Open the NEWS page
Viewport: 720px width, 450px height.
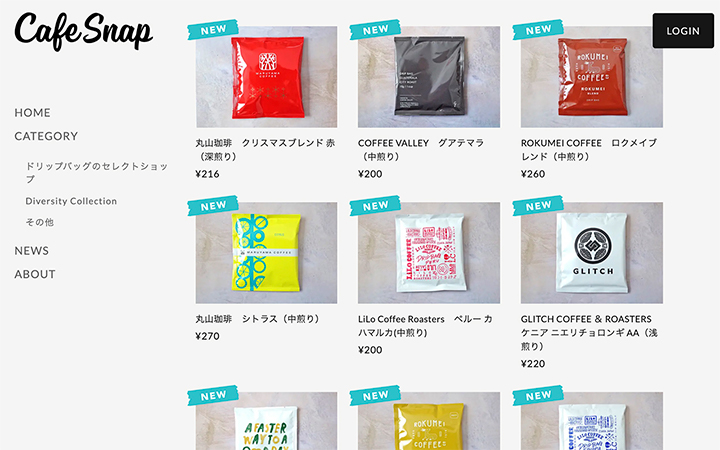(x=32, y=251)
